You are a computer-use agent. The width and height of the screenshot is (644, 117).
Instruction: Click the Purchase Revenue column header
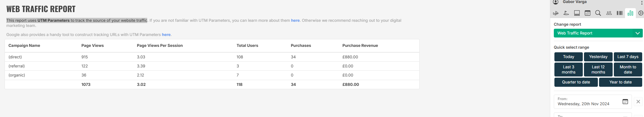(x=360, y=46)
